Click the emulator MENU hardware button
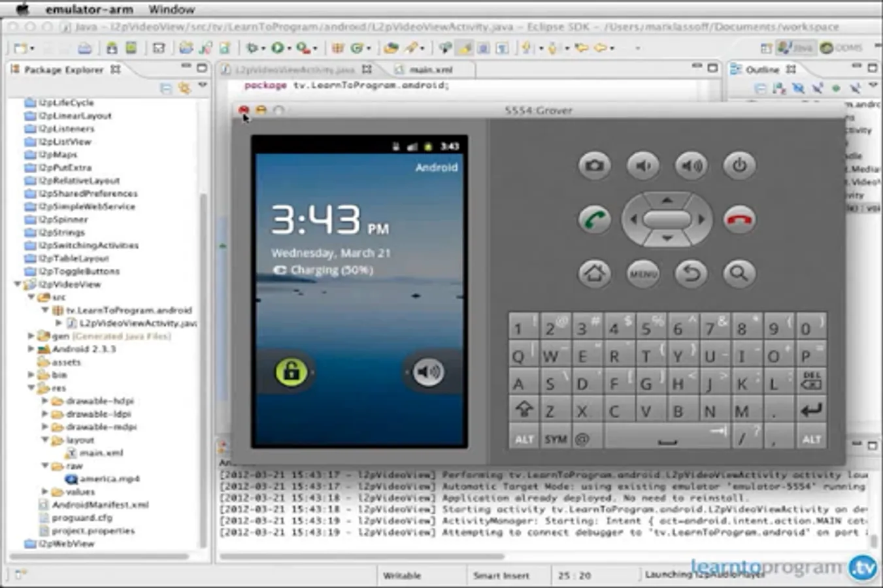The height and width of the screenshot is (588, 883). pyautogui.click(x=642, y=273)
